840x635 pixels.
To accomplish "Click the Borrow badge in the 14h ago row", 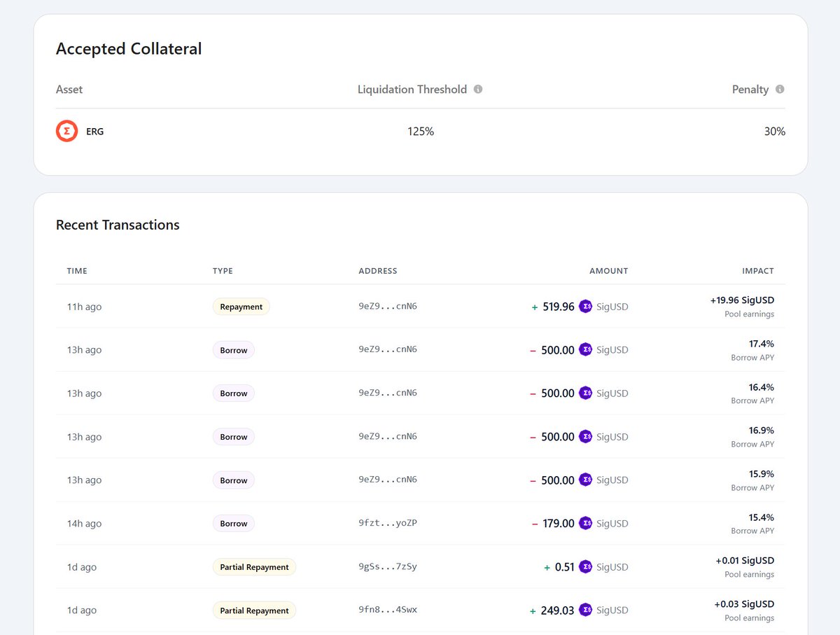I will [x=233, y=523].
